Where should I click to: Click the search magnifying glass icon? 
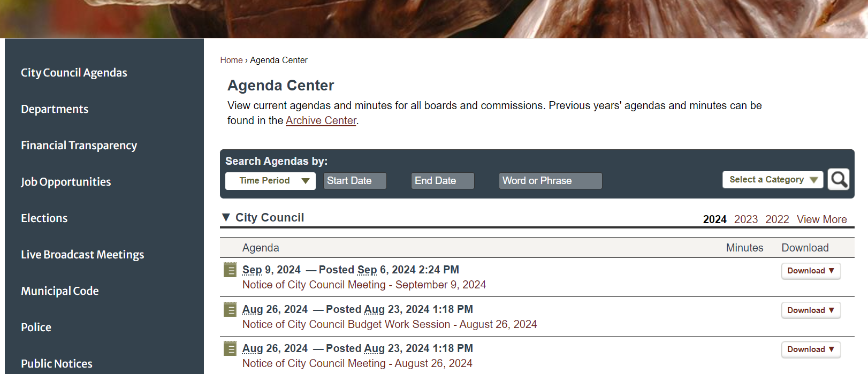click(x=838, y=179)
